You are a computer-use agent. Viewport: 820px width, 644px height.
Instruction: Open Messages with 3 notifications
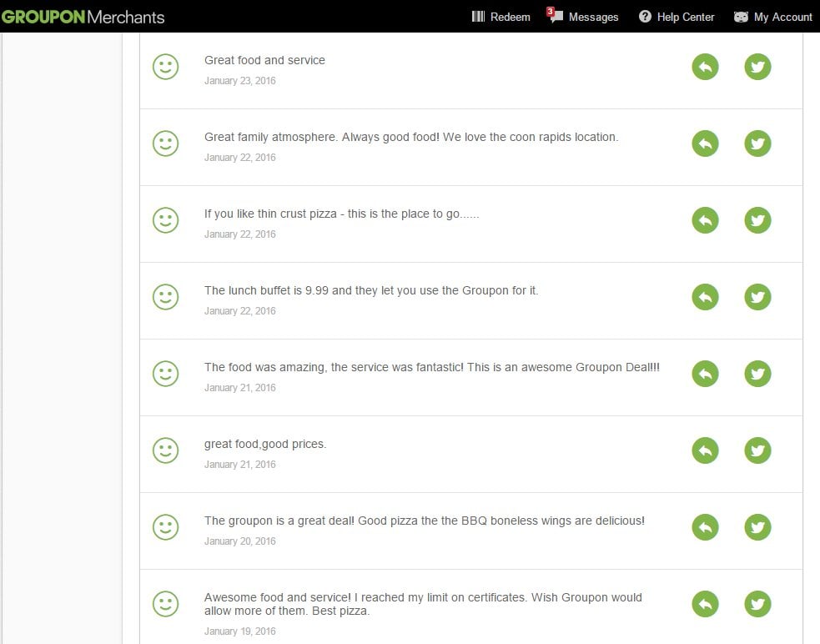(x=584, y=17)
